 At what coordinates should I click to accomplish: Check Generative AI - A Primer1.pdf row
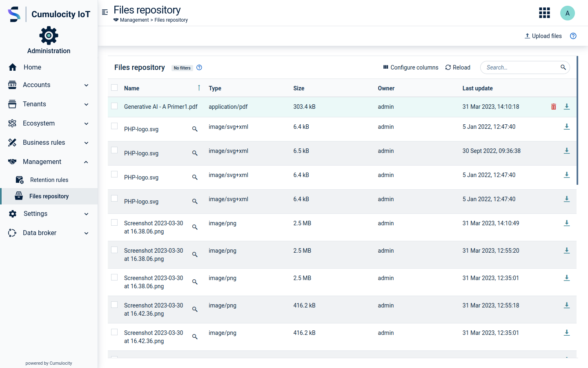[114, 106]
